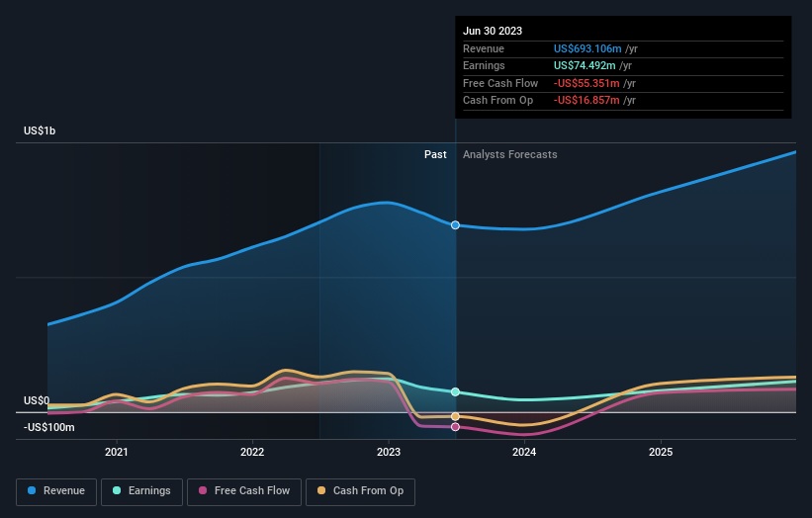Viewport: 812px width, 518px height.
Task: Click the free cash flow value -US$55.351m
Action: [586, 83]
